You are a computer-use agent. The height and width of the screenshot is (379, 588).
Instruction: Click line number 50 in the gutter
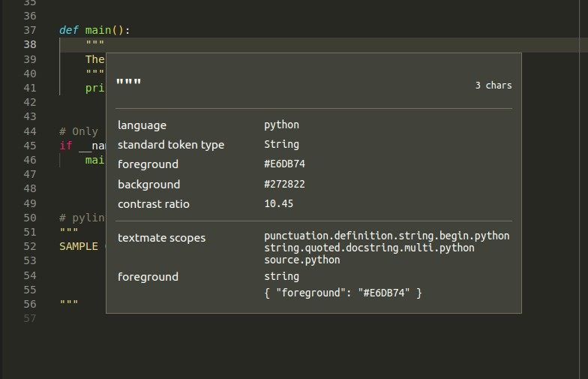(x=30, y=218)
